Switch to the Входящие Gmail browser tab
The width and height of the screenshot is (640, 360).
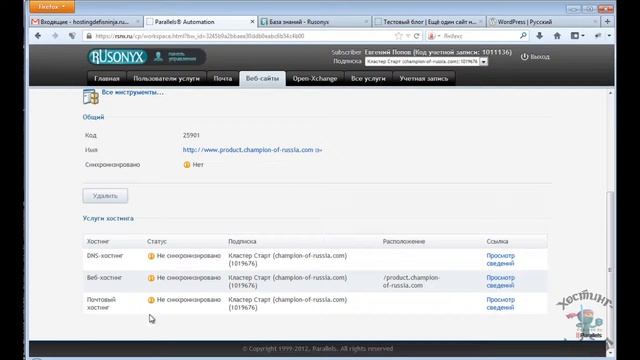(x=86, y=22)
